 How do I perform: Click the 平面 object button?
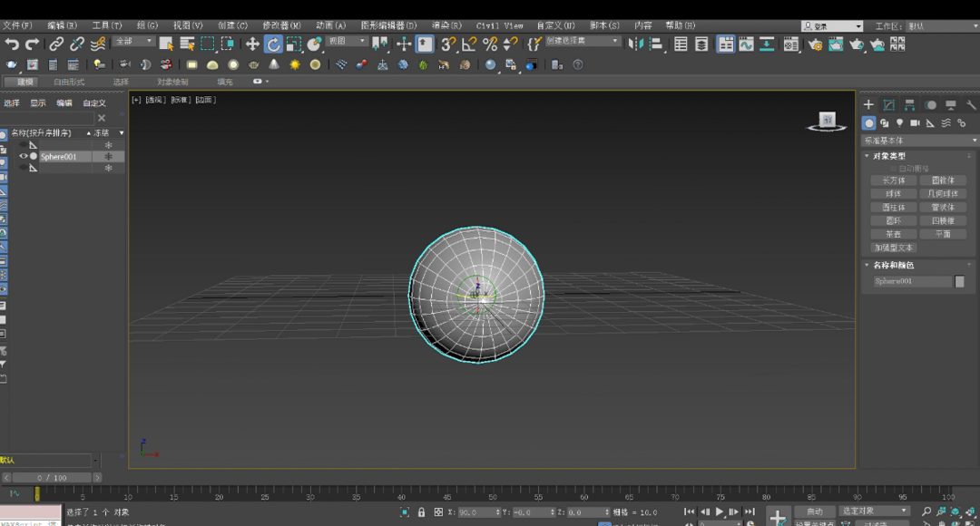[x=943, y=234]
